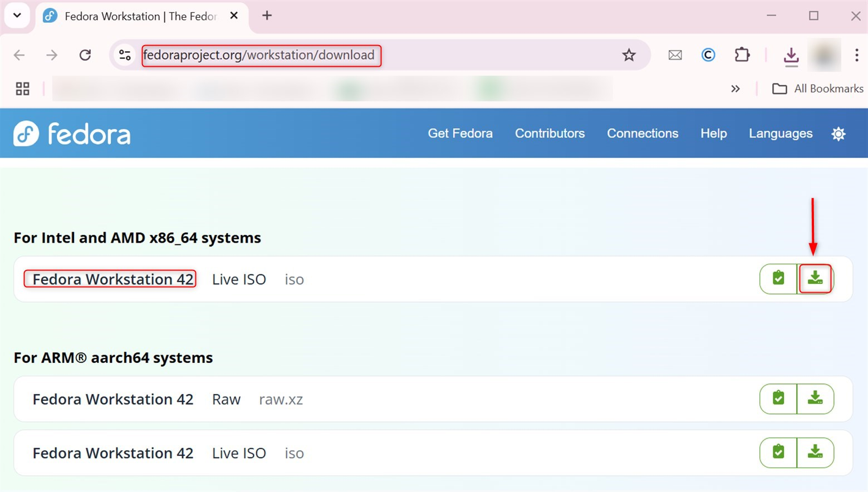
Task: Open the Extensions puzzle icon
Action: [x=742, y=55]
